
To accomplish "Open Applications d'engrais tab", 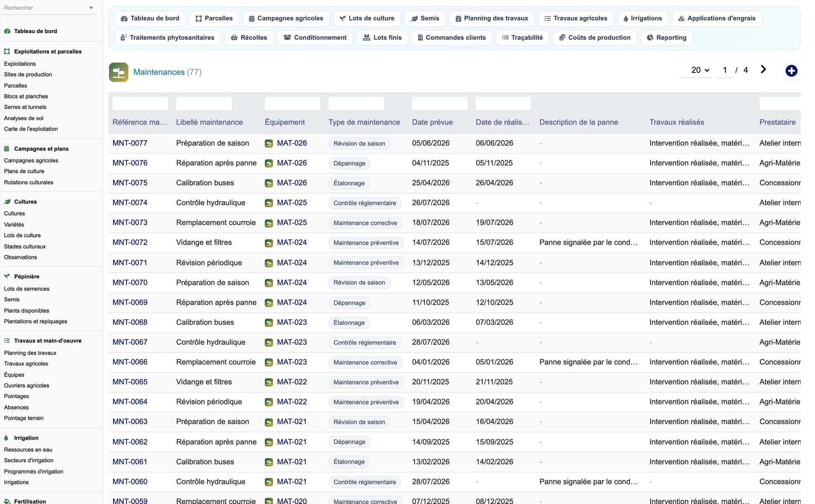I will click(x=717, y=18).
